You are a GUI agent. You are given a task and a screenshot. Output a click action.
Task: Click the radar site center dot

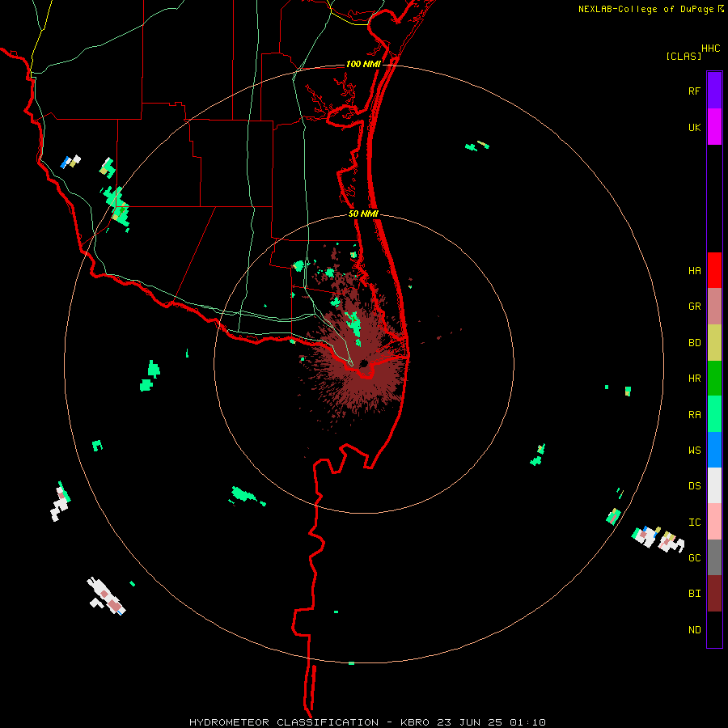[364, 363]
